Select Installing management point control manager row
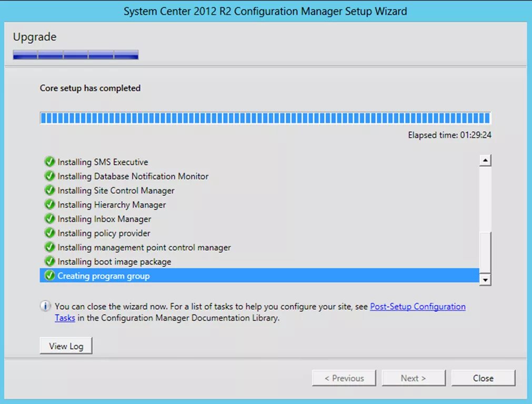Viewport: 532px width, 404px height. click(259, 247)
